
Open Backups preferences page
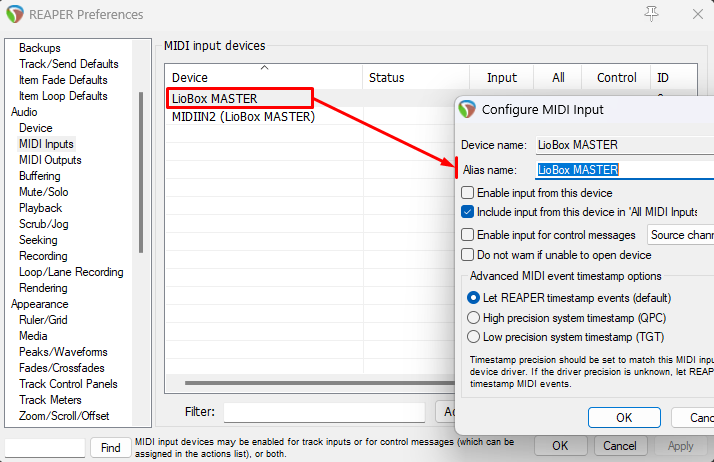(x=40, y=48)
